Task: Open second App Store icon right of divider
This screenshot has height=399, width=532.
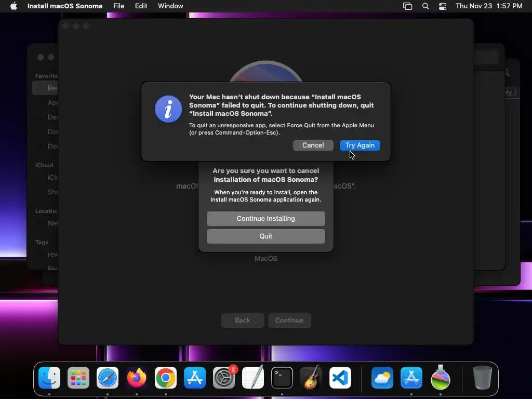Action: click(x=411, y=378)
